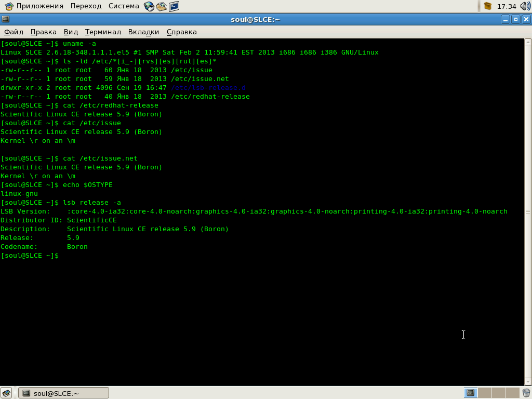Click the terminal vertical scrollbar thumb
Viewport: 532px width, 399px height.
[528, 212]
